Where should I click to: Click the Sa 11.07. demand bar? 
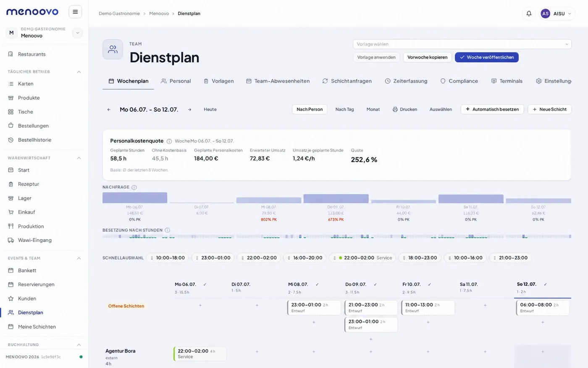click(x=471, y=199)
